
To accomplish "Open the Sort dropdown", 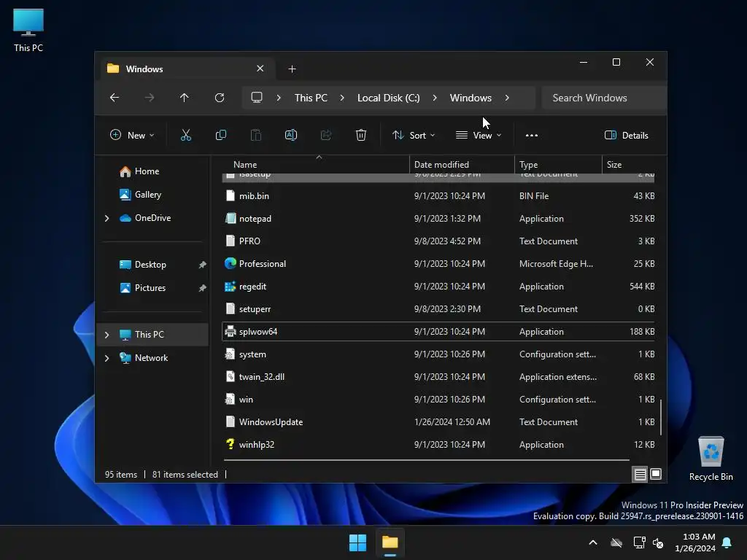I will 414,135.
